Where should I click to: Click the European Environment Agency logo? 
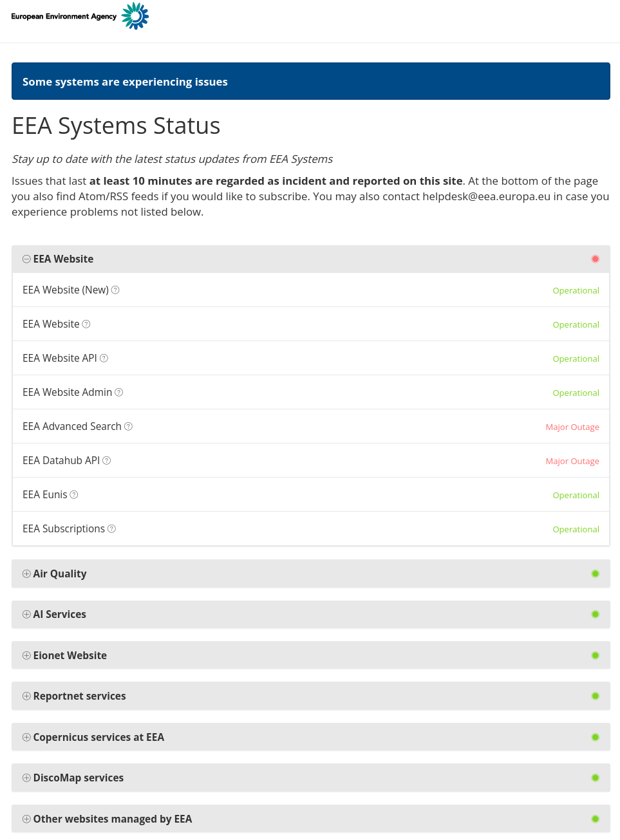click(80, 16)
